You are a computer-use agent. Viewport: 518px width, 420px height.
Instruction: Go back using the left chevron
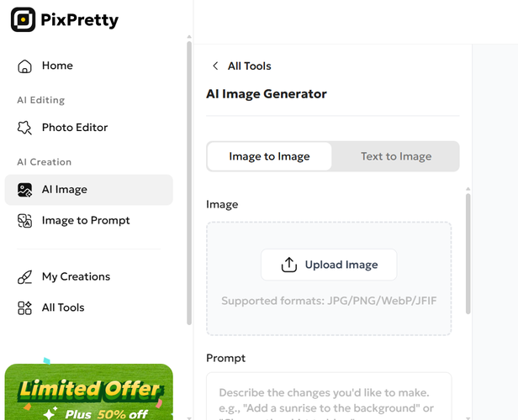point(215,66)
